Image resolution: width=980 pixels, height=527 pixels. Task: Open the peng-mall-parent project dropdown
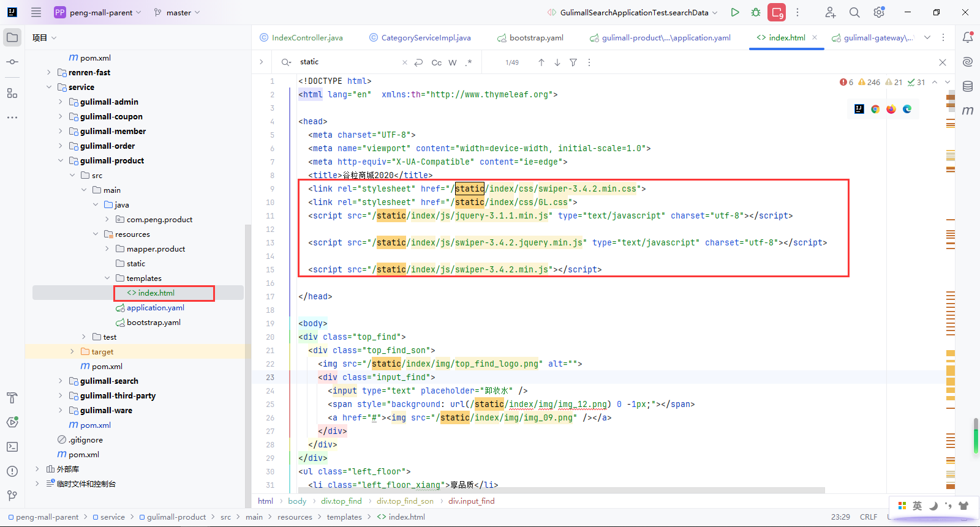click(x=98, y=12)
